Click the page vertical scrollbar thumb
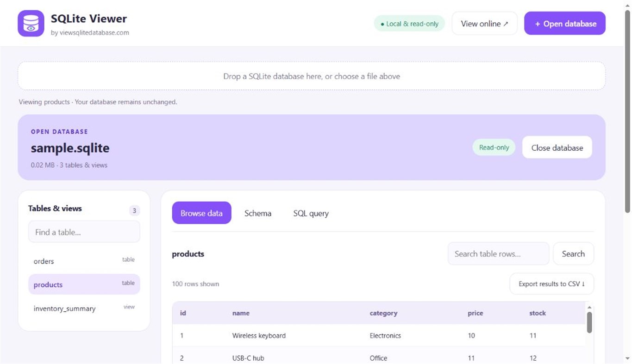 [627, 111]
